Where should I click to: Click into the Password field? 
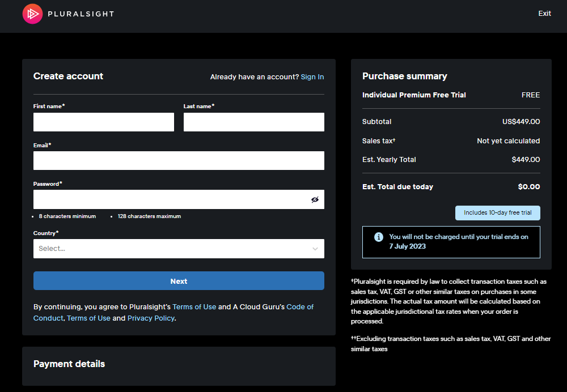click(x=179, y=199)
